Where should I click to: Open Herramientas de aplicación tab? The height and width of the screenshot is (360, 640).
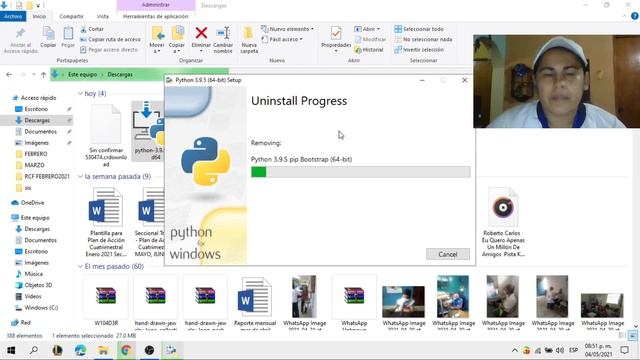(x=156, y=16)
